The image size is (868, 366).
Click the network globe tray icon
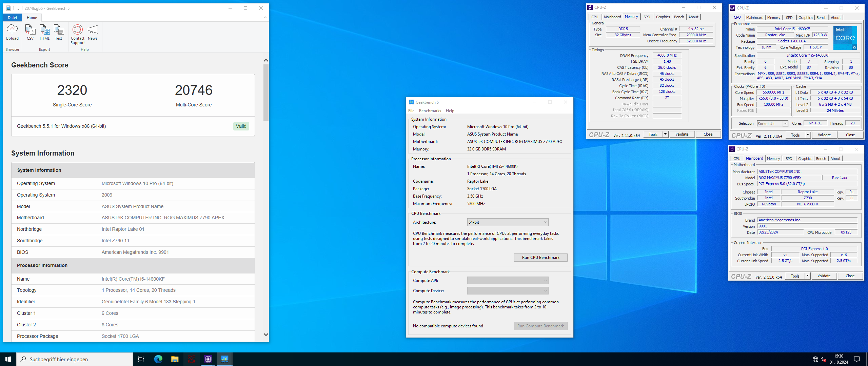coord(815,359)
